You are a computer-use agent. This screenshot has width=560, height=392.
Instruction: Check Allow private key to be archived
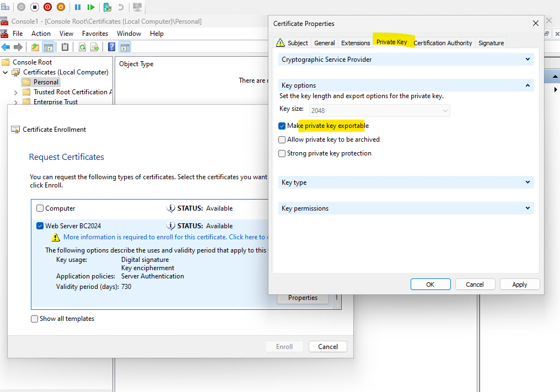tap(282, 139)
